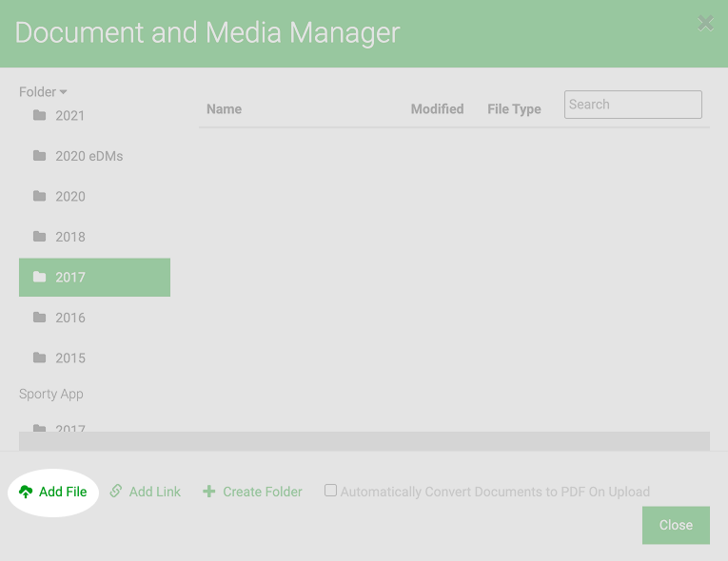Click the 2020 eDMs folder icon
This screenshot has width=728, height=561.
(x=39, y=155)
